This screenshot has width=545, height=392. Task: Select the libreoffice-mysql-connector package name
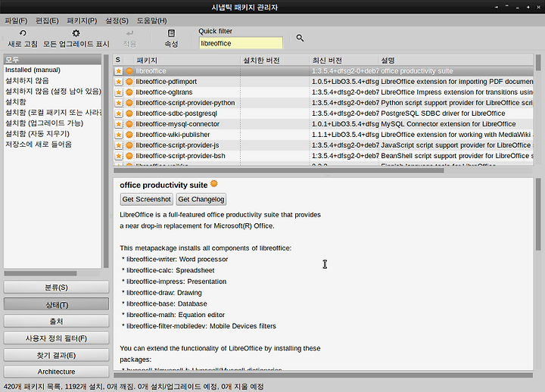178,124
